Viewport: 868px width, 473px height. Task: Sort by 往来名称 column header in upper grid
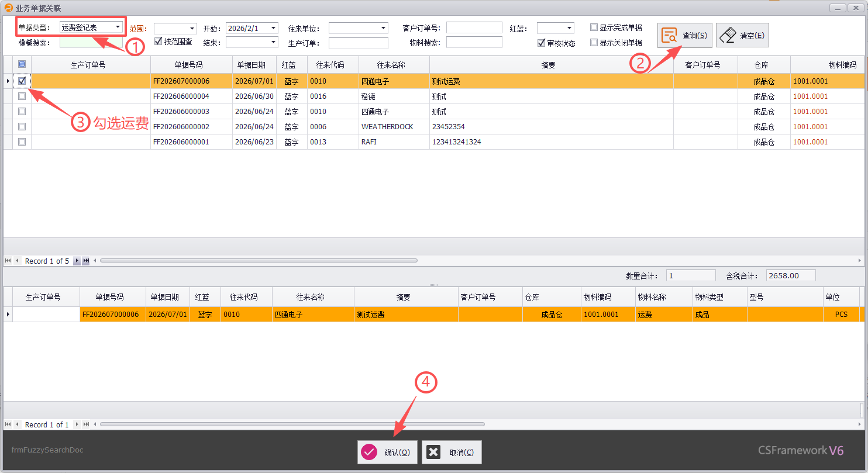pyautogui.click(x=394, y=65)
